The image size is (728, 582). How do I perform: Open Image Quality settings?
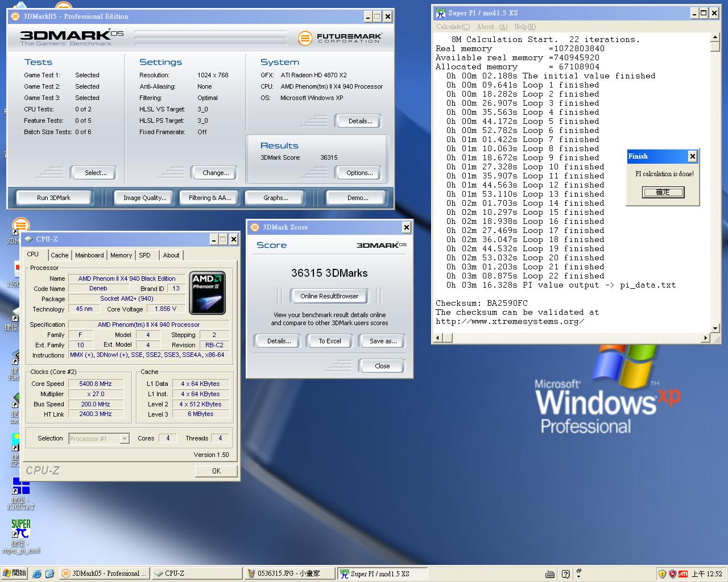tap(145, 198)
